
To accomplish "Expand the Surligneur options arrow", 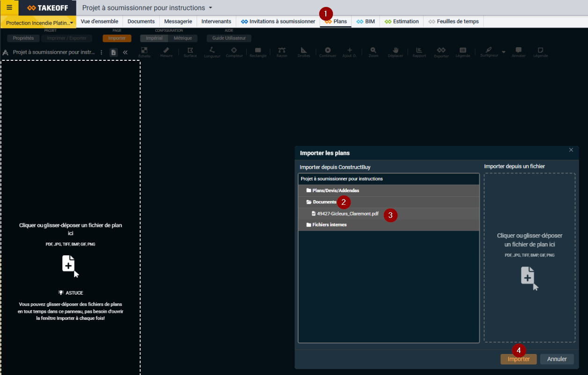I will (x=504, y=52).
